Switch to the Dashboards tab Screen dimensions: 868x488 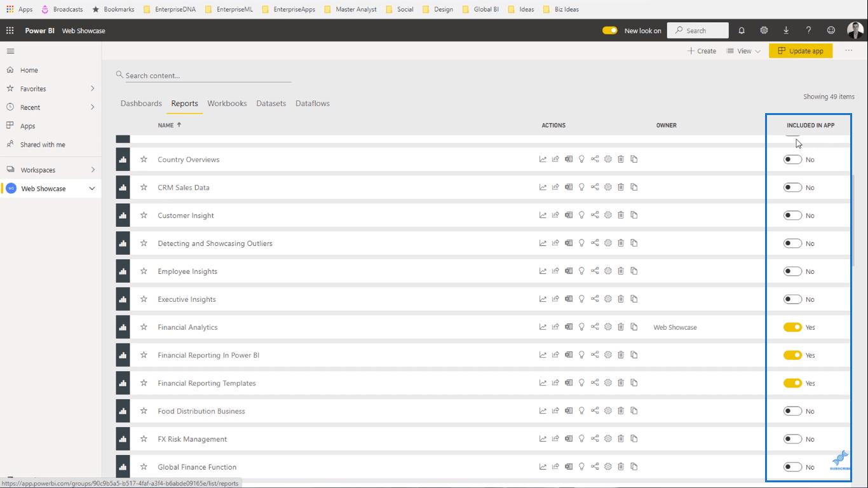[141, 104]
